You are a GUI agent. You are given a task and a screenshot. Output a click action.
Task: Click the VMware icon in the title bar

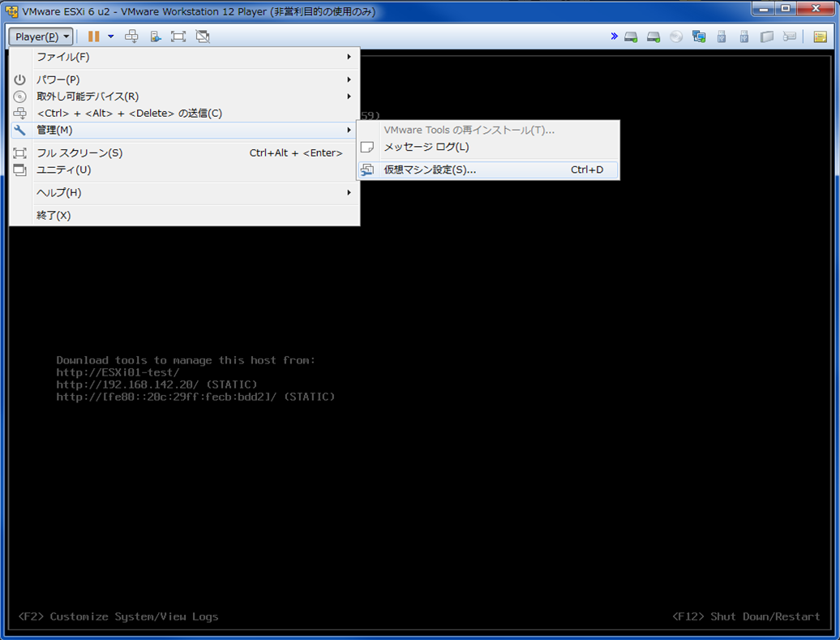11,11
